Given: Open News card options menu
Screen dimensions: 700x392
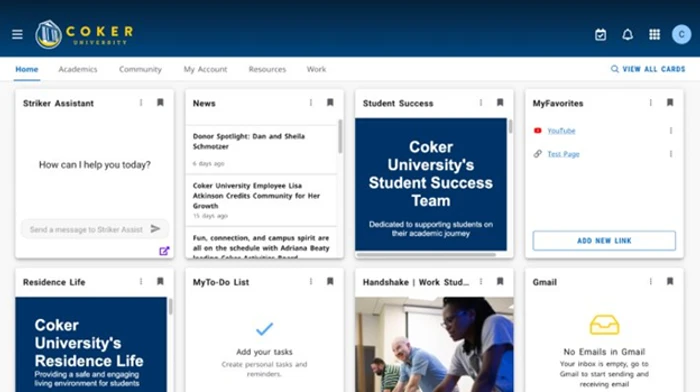Looking at the screenshot, I should (x=311, y=103).
